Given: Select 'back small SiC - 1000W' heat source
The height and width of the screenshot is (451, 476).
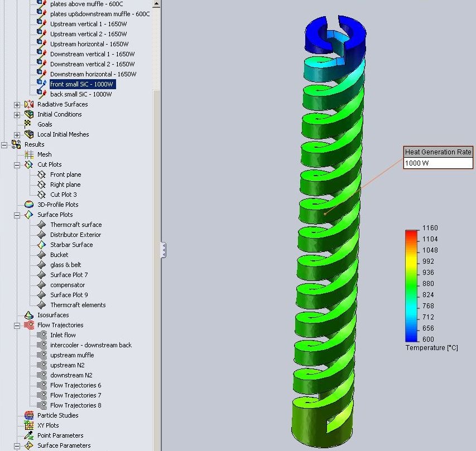Looking at the screenshot, I should point(81,94).
